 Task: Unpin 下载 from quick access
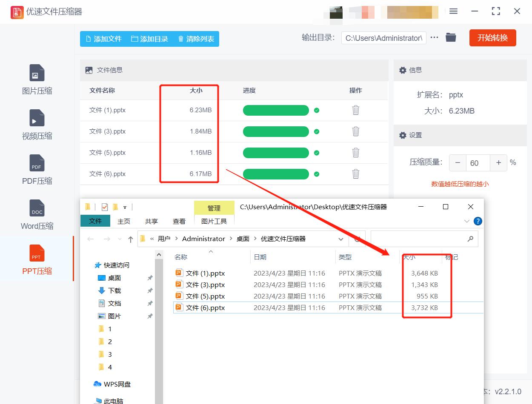[x=150, y=290]
